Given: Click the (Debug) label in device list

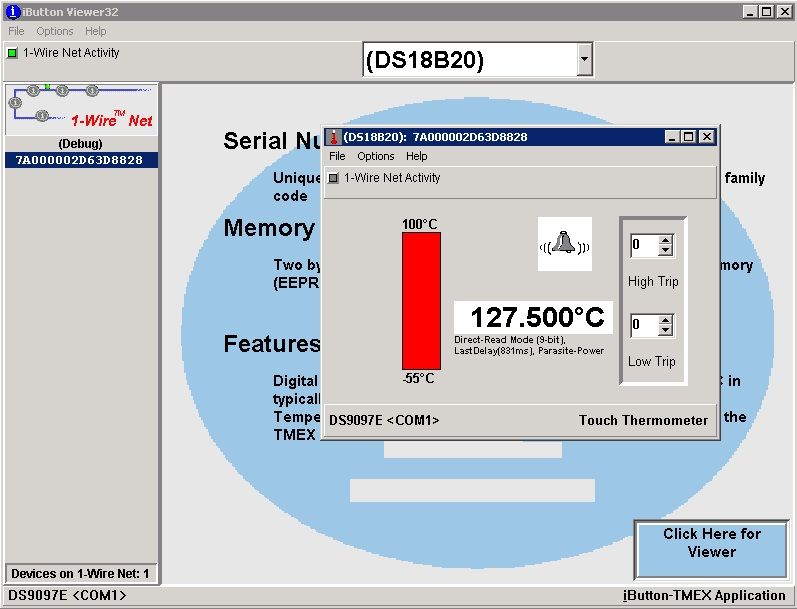Looking at the screenshot, I should click(80, 144).
